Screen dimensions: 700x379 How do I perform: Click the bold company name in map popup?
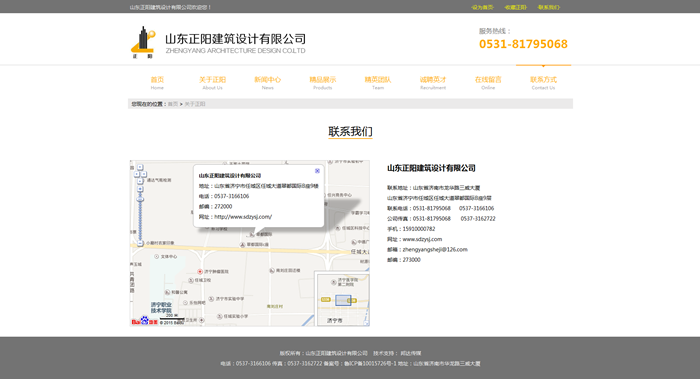pos(230,176)
